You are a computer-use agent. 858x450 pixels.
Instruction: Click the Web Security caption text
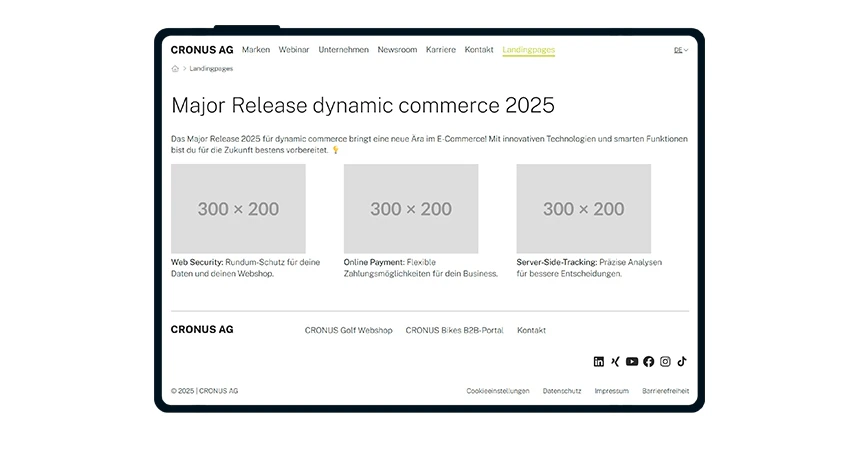point(246,268)
